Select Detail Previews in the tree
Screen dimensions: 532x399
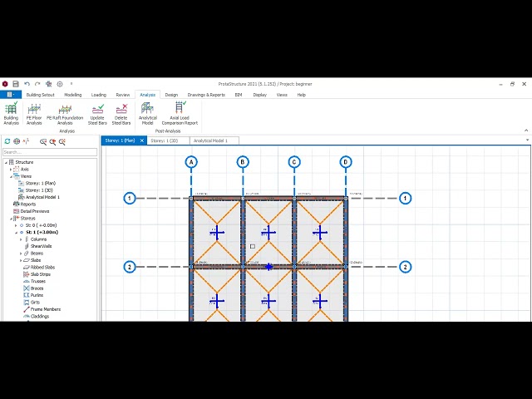point(35,211)
